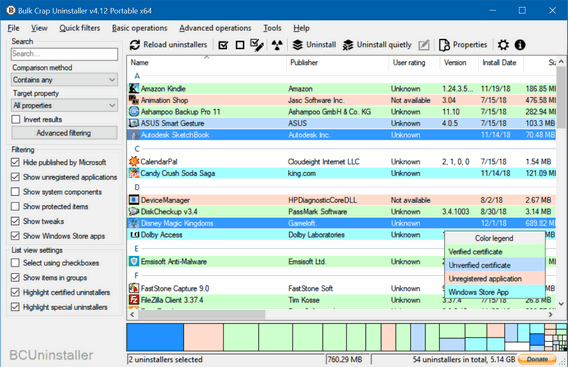Click the horizontal scrollbar thumb
The height and width of the screenshot is (367, 568).
coord(202,314)
